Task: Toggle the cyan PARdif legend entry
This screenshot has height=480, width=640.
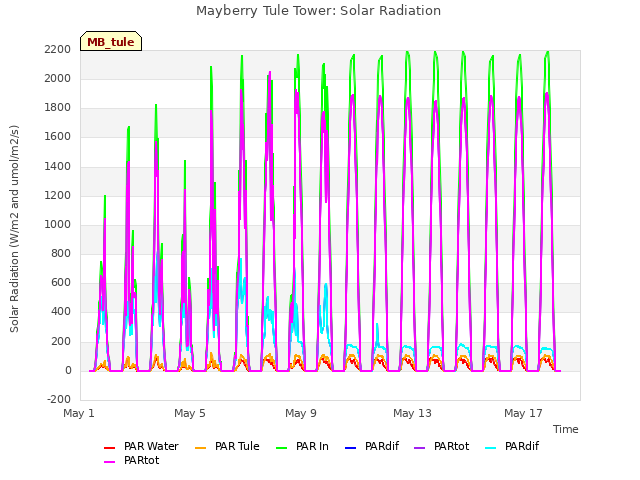Action: coord(512,447)
